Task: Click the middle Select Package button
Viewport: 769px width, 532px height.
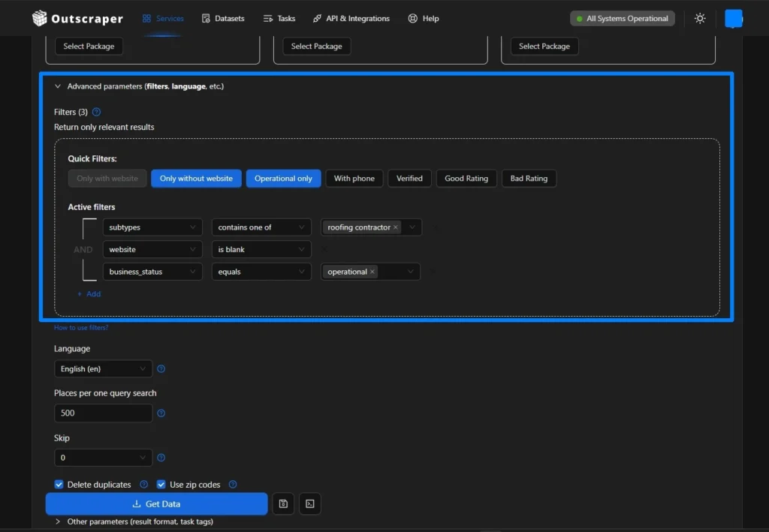Action: (316, 46)
